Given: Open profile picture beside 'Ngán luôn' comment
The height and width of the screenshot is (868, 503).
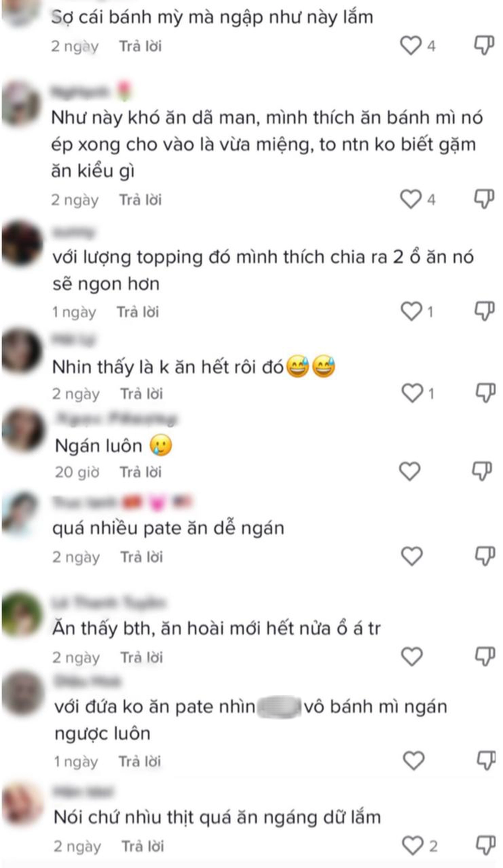Looking at the screenshot, I should coord(23,430).
